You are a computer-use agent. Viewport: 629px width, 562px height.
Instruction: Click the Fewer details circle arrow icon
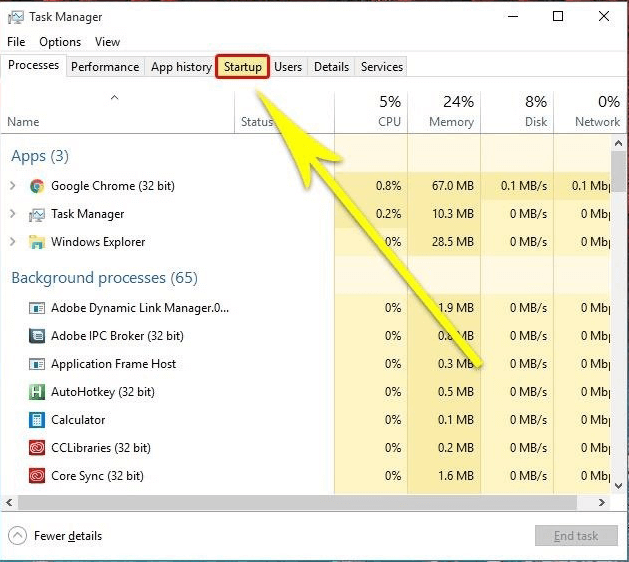pos(17,536)
